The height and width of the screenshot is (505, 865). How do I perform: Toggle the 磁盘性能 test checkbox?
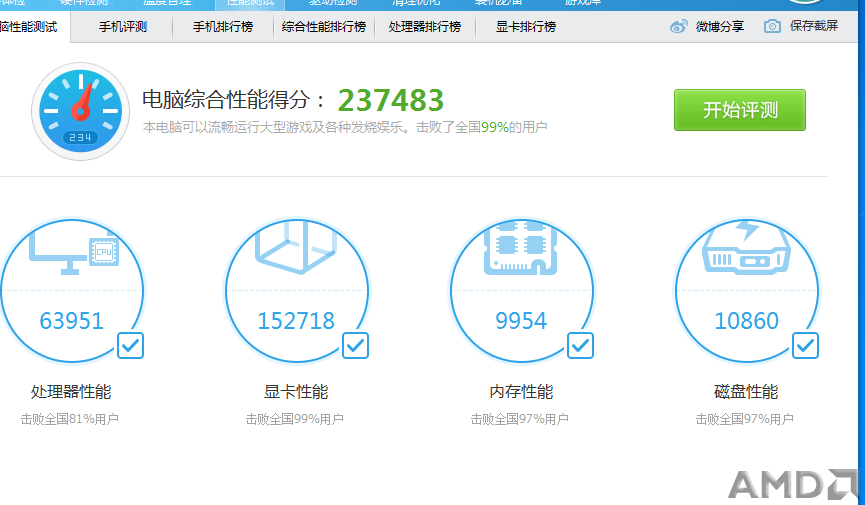click(805, 345)
